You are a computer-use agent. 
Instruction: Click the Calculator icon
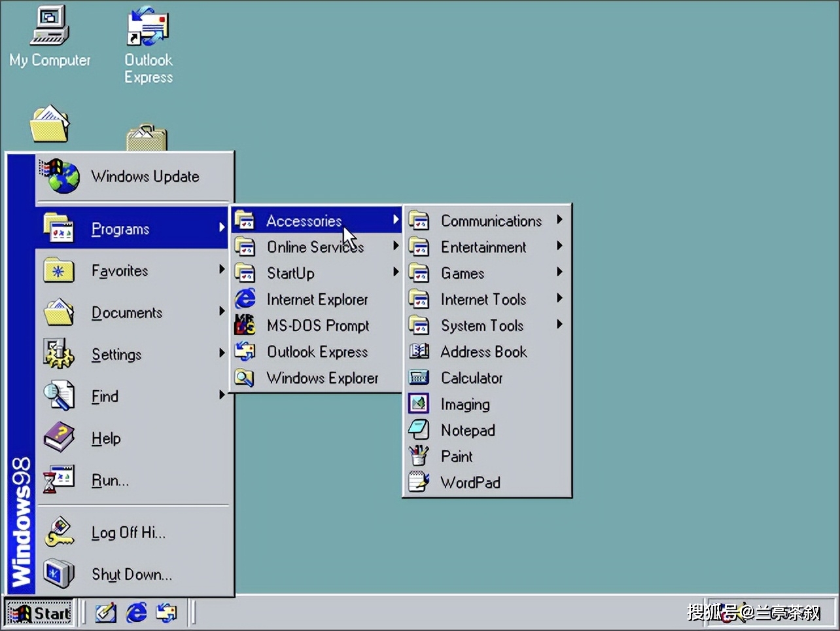419,378
